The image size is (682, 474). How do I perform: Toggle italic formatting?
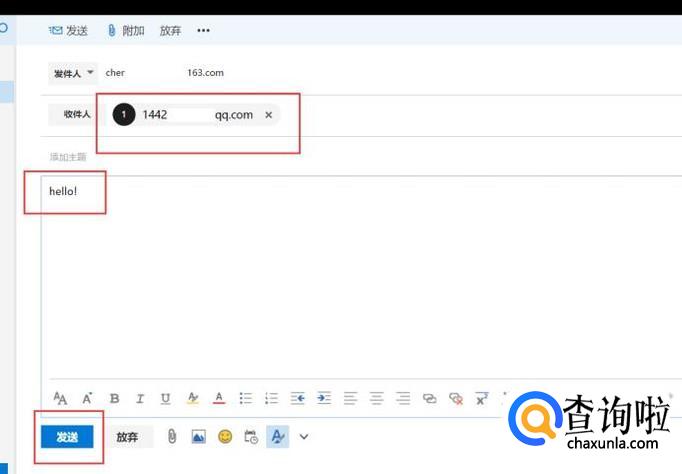140,398
